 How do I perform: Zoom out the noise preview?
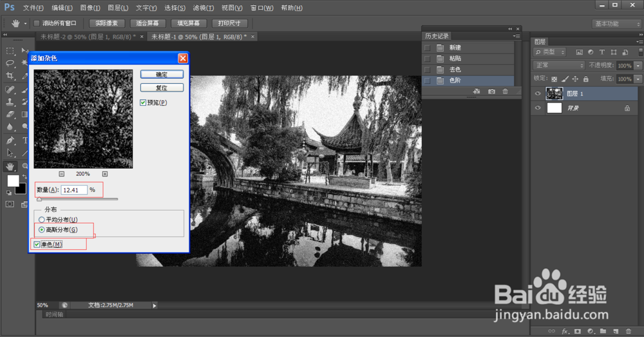click(62, 174)
